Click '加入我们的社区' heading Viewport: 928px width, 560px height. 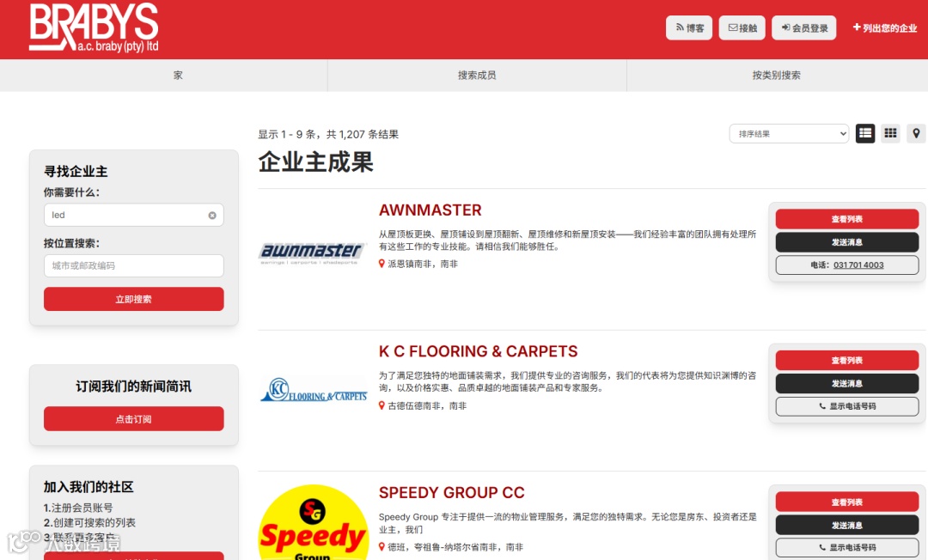[89, 487]
